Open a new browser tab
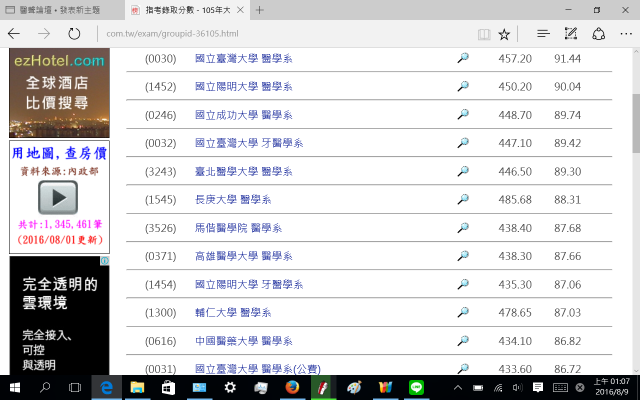The image size is (640, 400). [259, 10]
